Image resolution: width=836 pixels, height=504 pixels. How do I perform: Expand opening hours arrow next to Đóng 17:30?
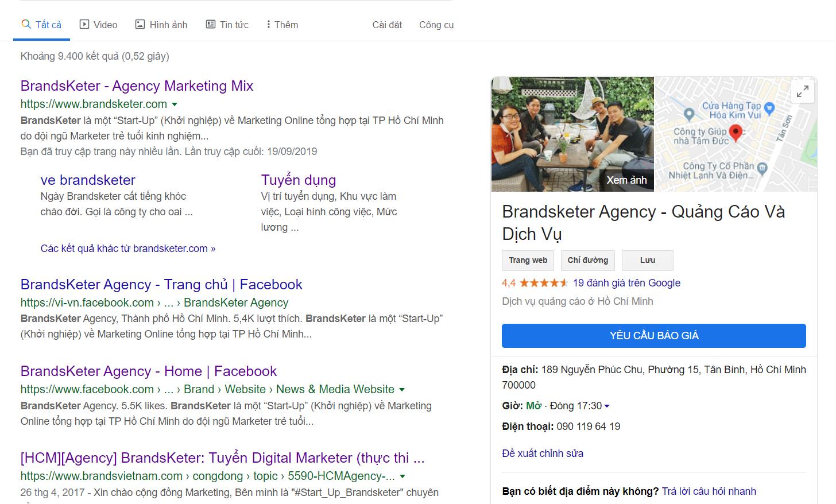(607, 406)
